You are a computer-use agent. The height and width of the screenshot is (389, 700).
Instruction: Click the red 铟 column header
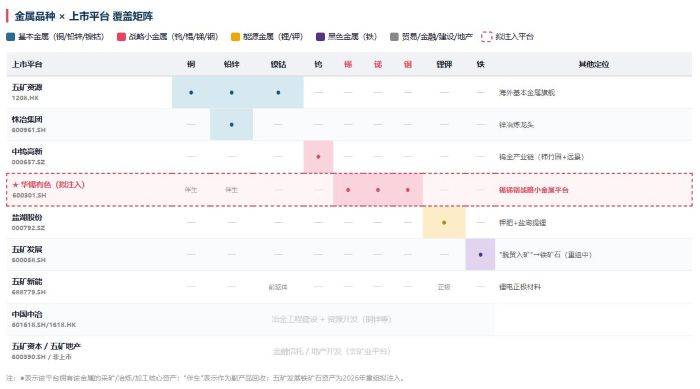(x=408, y=64)
